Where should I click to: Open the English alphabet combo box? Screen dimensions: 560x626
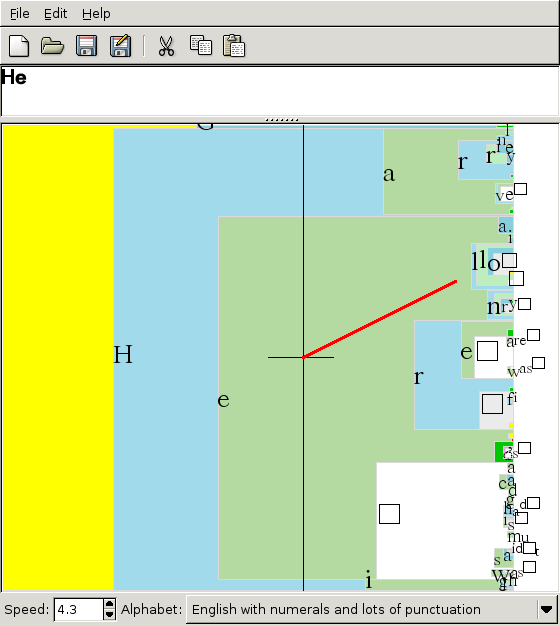click(372, 609)
